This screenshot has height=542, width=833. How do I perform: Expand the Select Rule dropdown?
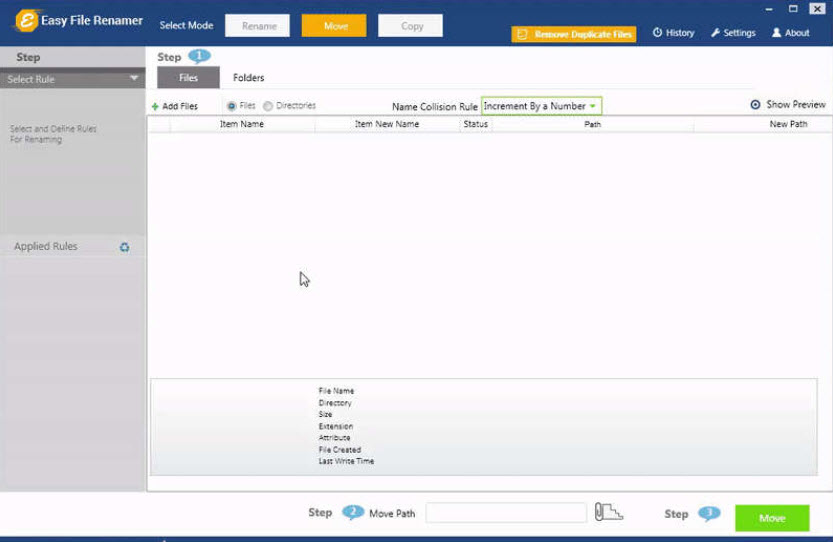[72, 79]
